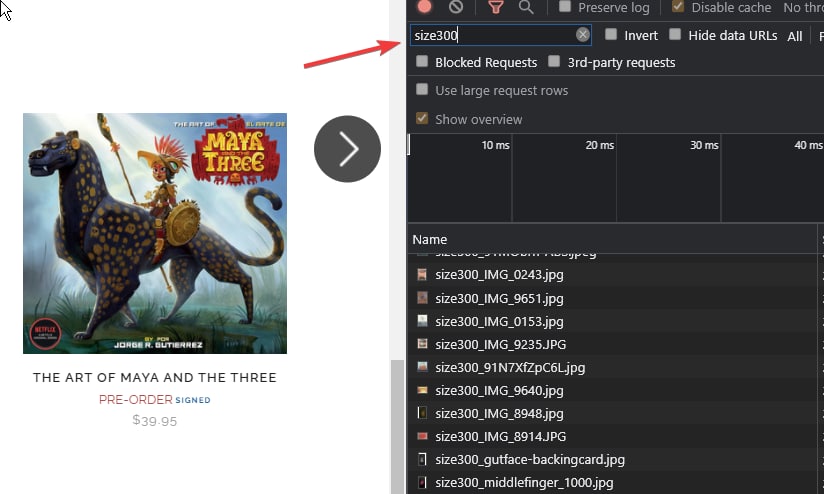Enable Preserve log checkbox
The height and width of the screenshot is (494, 824).
click(565, 7)
